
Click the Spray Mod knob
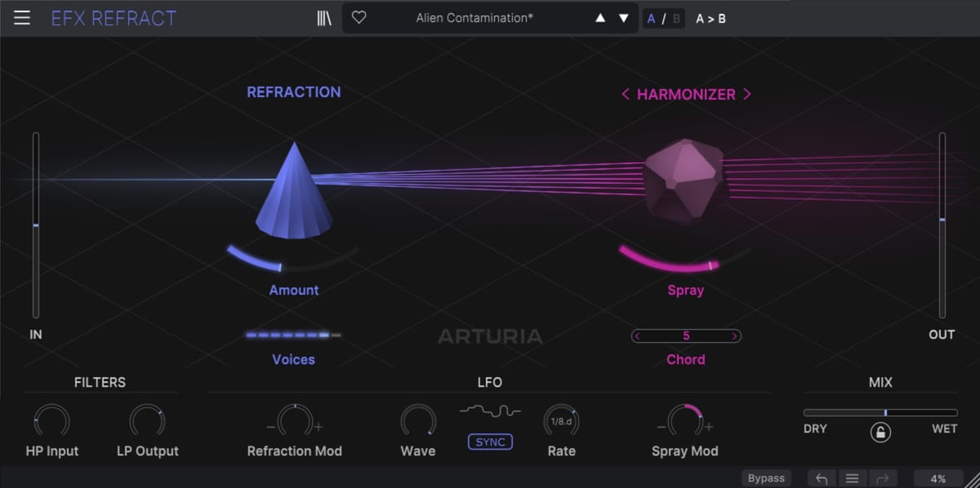click(x=684, y=421)
